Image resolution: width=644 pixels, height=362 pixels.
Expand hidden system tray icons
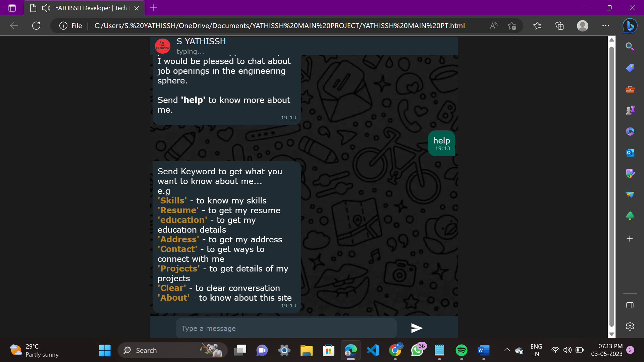(507, 350)
